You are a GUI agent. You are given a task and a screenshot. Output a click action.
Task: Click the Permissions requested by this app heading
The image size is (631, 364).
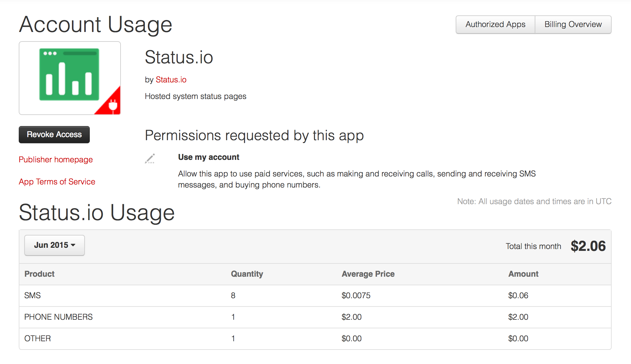[x=254, y=136]
